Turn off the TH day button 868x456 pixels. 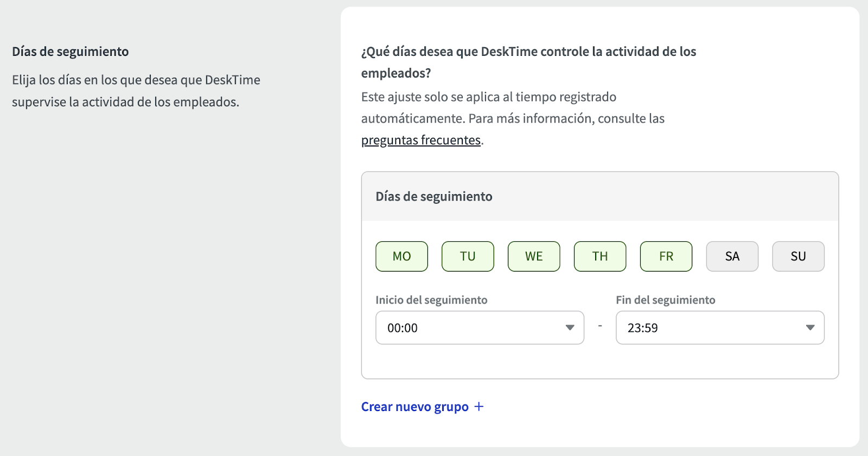tap(600, 256)
